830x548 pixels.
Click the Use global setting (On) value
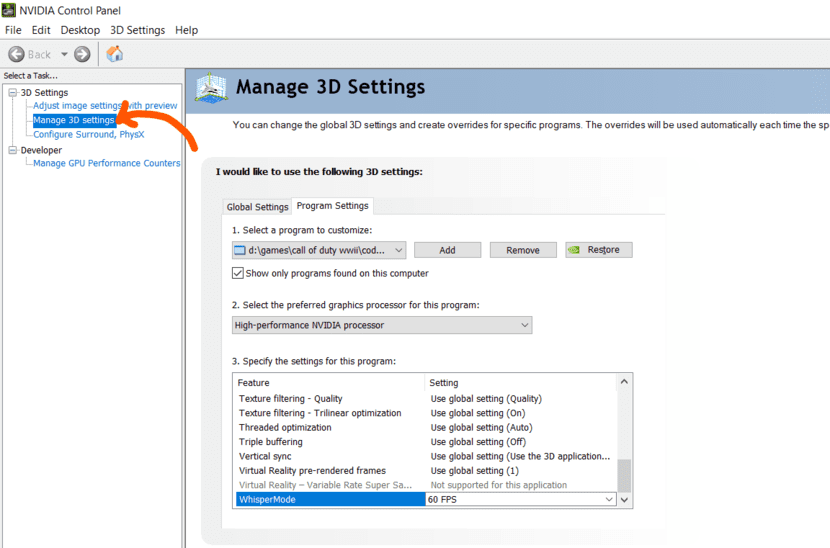(477, 413)
